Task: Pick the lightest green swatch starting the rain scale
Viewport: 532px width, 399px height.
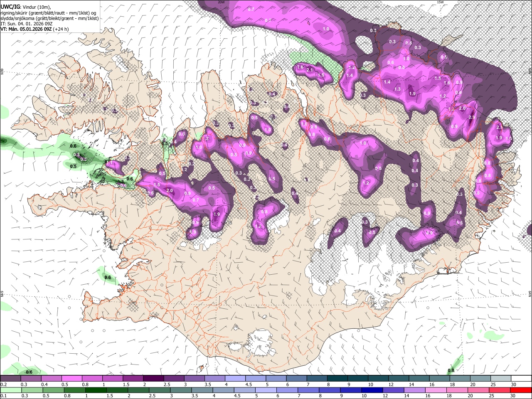Action: 11,390
